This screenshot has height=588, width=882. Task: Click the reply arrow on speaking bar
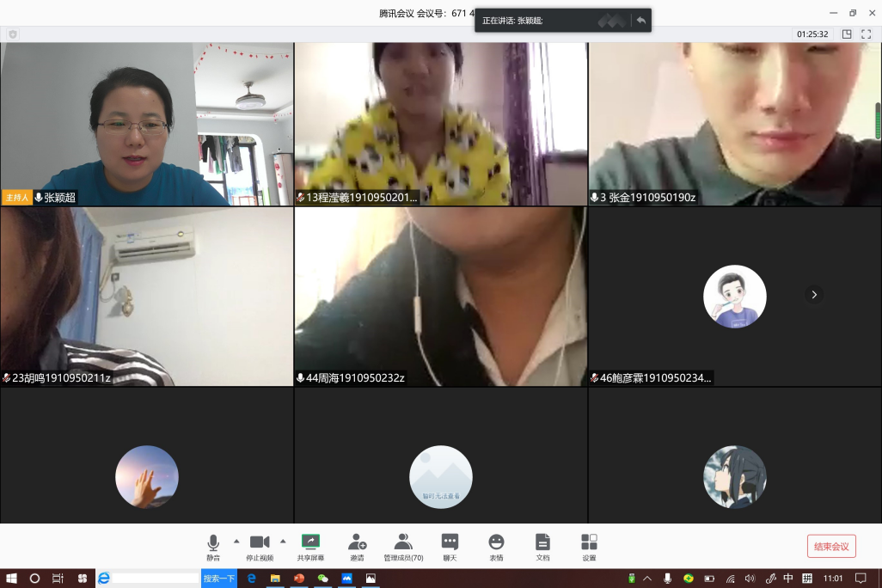640,21
